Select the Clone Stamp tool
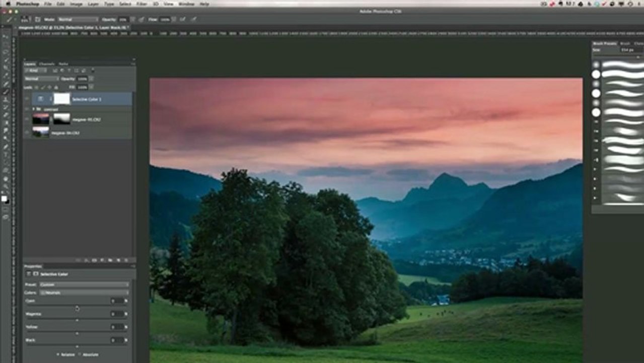Image resolution: width=644 pixels, height=363 pixels. pos(6,99)
